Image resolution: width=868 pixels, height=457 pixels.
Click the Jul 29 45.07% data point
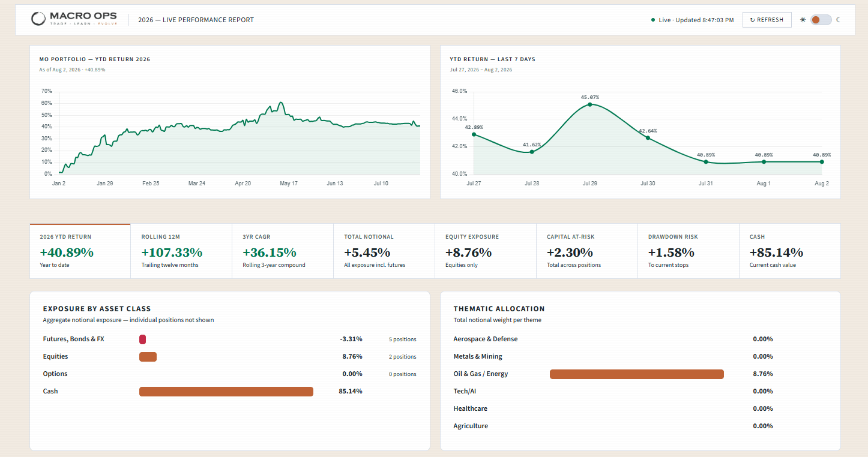pos(589,104)
